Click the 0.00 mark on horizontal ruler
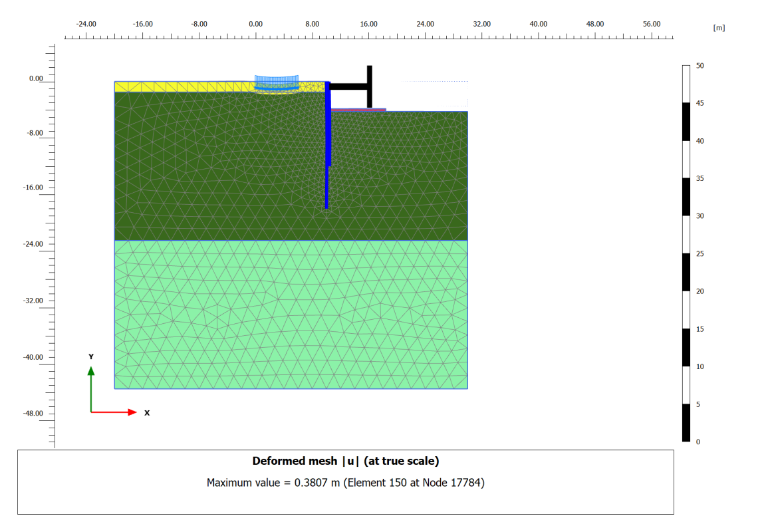This screenshot has height=532, width=766. click(x=255, y=24)
